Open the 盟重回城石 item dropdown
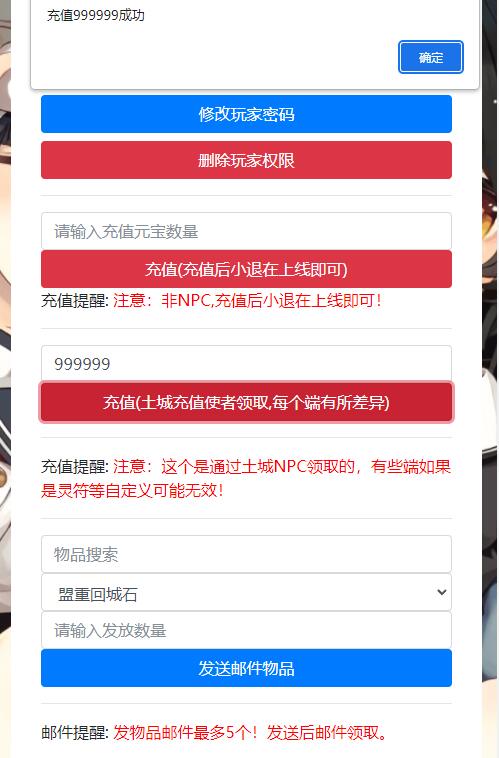The height and width of the screenshot is (758, 499). pyautogui.click(x=246, y=592)
